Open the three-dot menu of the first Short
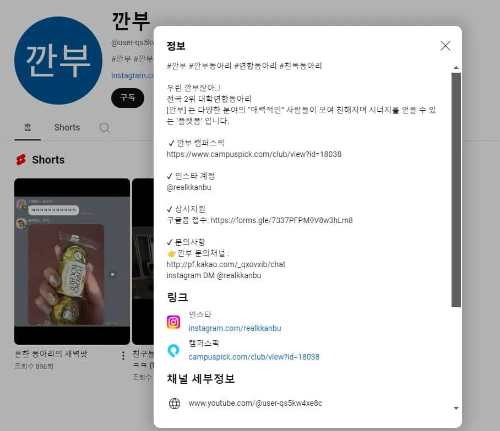The width and height of the screenshot is (500, 431). [123, 355]
